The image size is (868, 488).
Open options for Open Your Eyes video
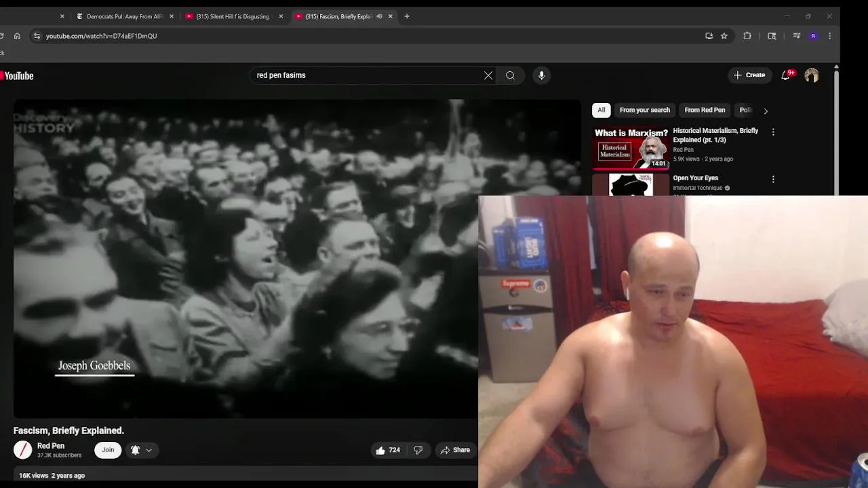click(773, 180)
